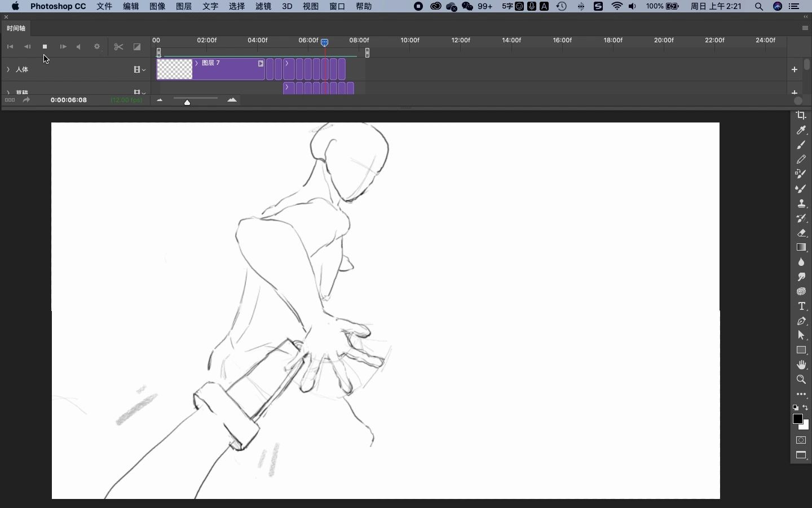Select the Clone Stamp tool
The image size is (812, 508).
[801, 204]
